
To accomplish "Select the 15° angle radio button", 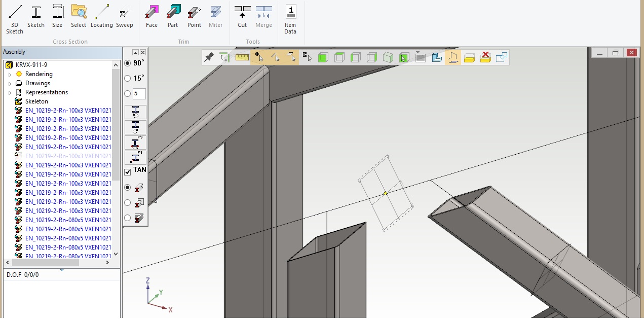I will (x=128, y=79).
